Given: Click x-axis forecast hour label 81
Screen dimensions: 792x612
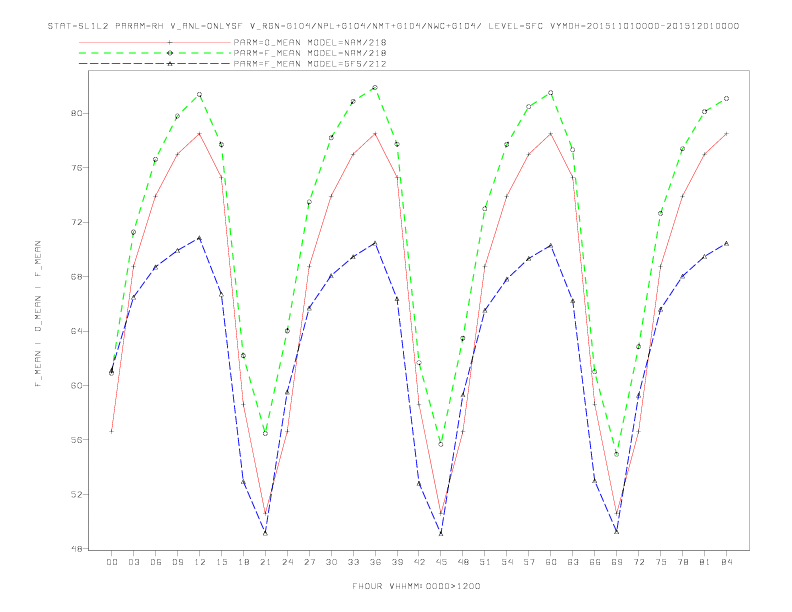Looking at the screenshot, I should tap(705, 562).
